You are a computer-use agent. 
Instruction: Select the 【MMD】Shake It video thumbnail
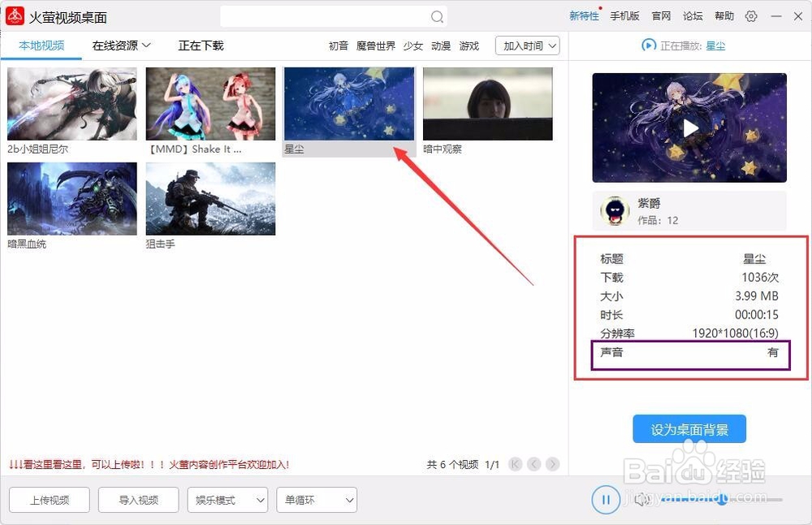pos(211,104)
